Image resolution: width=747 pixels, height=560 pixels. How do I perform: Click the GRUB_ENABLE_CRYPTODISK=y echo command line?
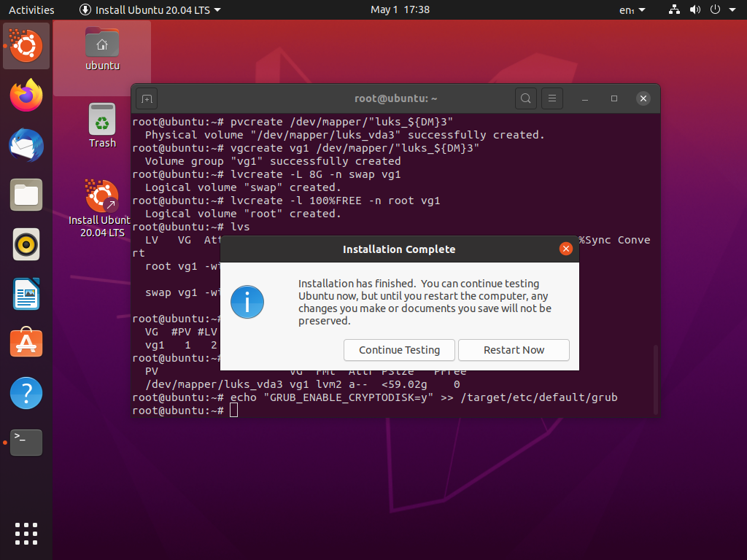pos(375,397)
